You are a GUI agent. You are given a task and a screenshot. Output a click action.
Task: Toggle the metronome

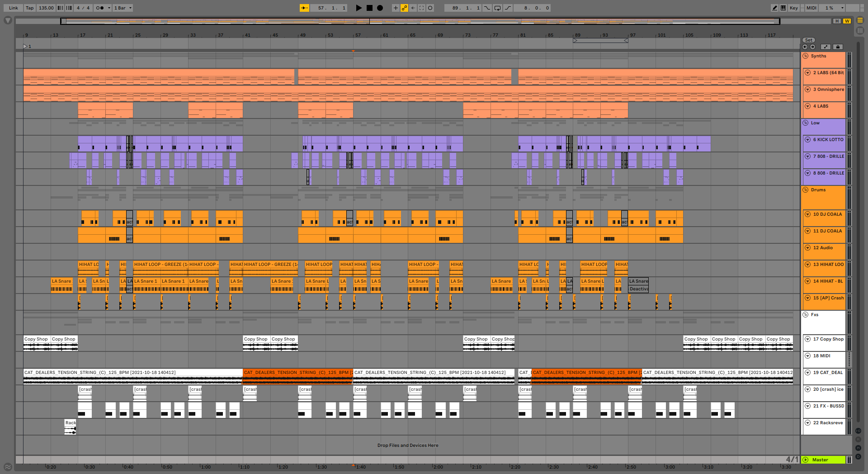click(x=100, y=8)
